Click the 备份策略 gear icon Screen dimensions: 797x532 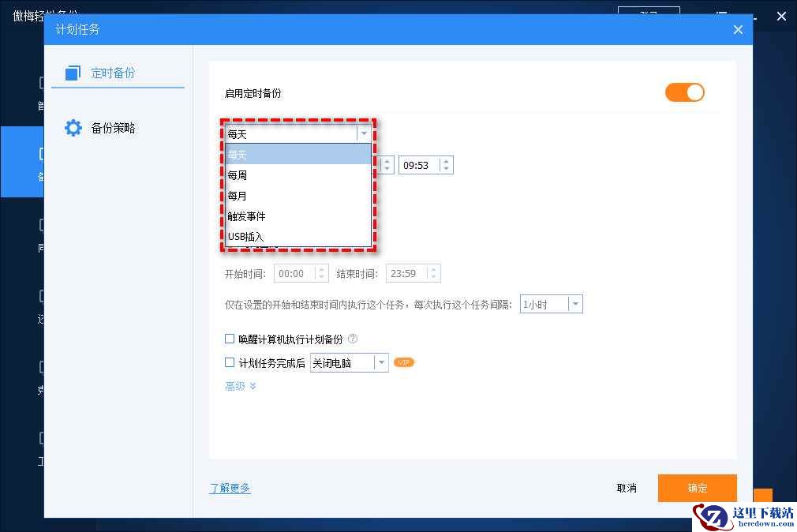pyautogui.click(x=73, y=128)
